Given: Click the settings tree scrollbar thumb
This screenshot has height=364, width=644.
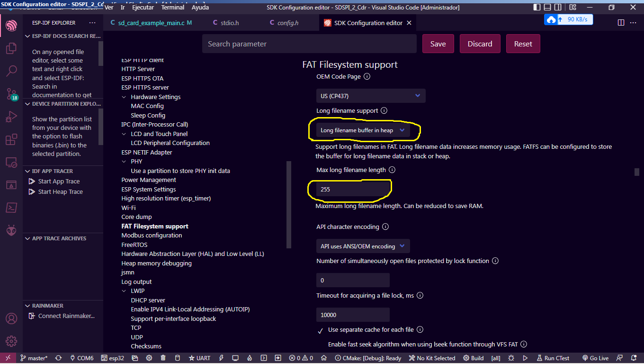Looking at the screenshot, I should click(289, 205).
